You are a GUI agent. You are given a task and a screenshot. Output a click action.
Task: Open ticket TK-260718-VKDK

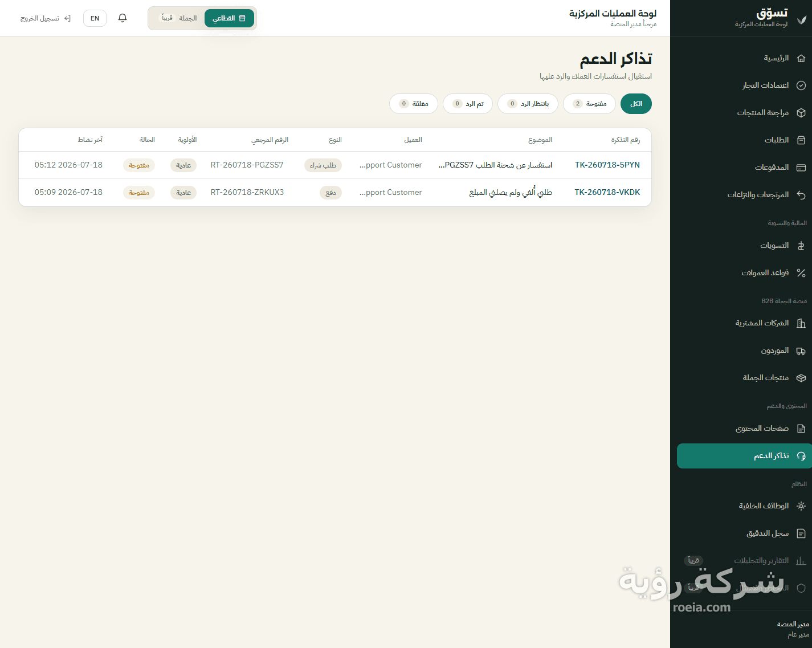click(607, 193)
